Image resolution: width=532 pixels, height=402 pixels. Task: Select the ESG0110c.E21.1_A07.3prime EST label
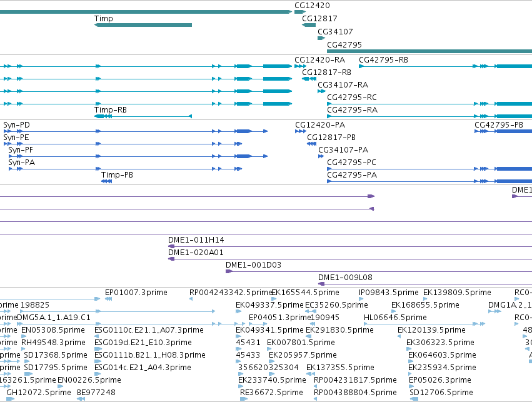[149, 330]
